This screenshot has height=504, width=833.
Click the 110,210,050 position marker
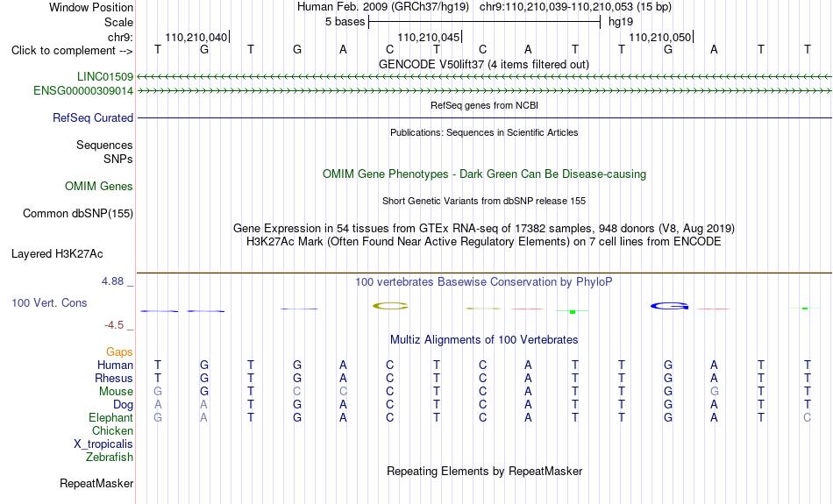[x=659, y=37]
